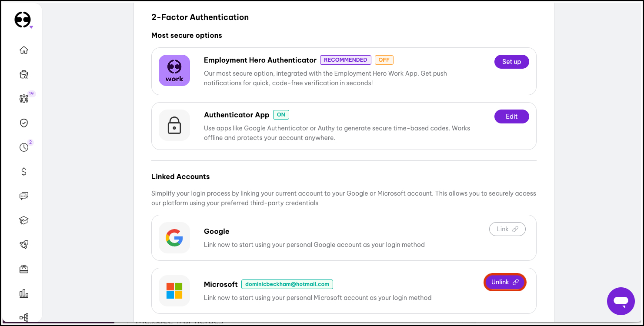
Task: Open the gift box sidebar icon
Action: tap(24, 269)
